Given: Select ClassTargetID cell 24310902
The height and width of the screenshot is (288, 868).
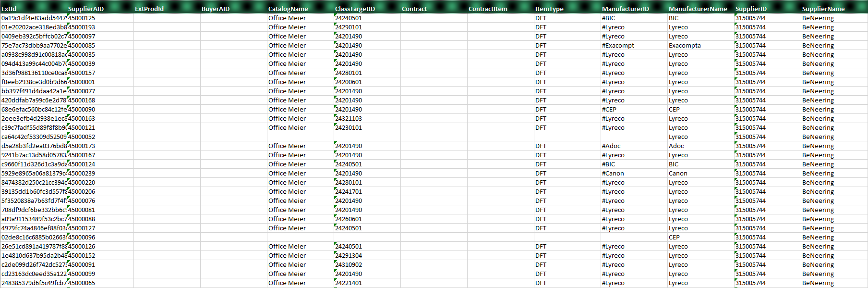Looking at the screenshot, I should click(349, 265).
